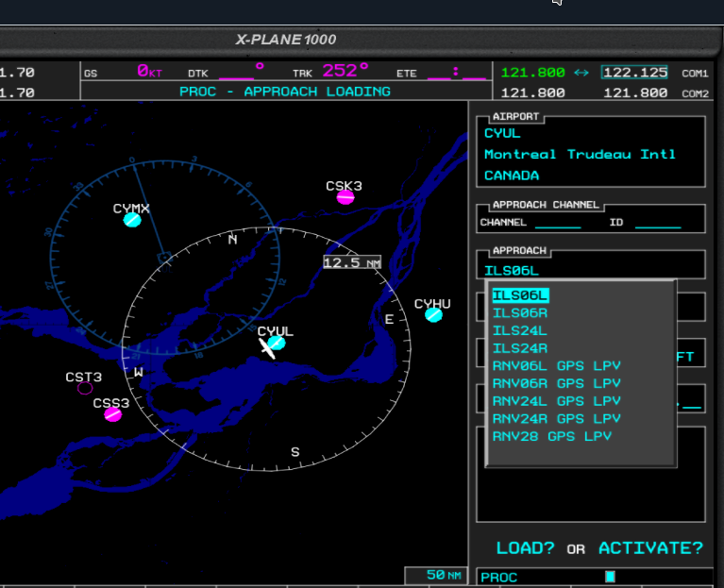Click CYUL airport identifier field
The width and height of the screenshot is (724, 588).
click(502, 133)
